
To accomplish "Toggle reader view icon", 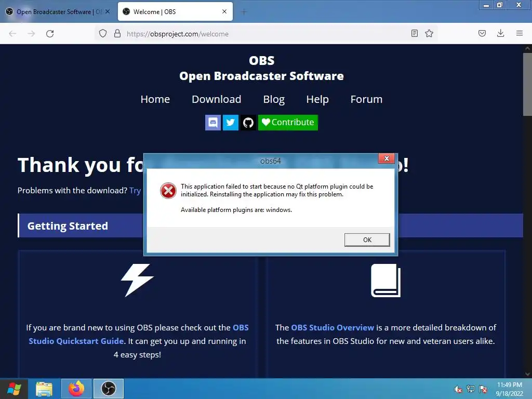I will click(x=414, y=33).
